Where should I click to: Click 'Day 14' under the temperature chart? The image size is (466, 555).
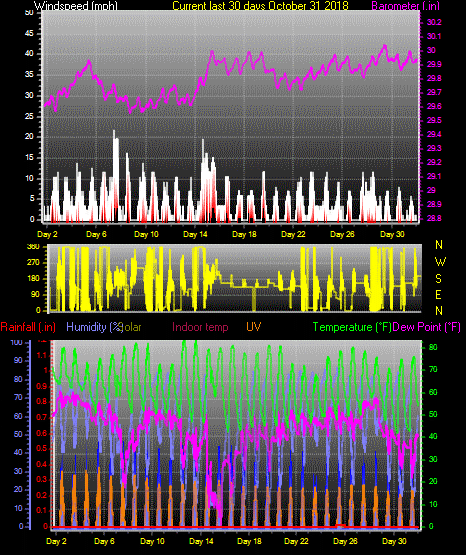pos(201,541)
